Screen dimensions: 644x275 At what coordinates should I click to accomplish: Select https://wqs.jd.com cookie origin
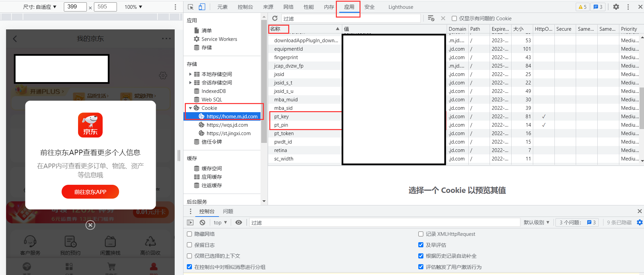click(x=227, y=125)
